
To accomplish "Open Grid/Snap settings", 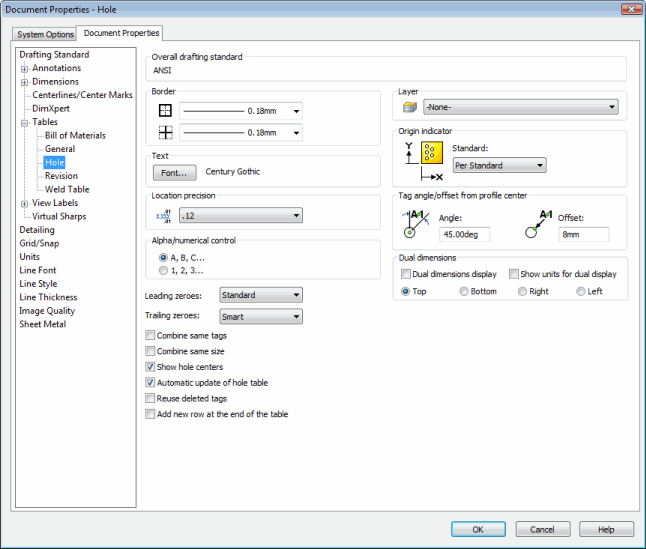I will (40, 243).
